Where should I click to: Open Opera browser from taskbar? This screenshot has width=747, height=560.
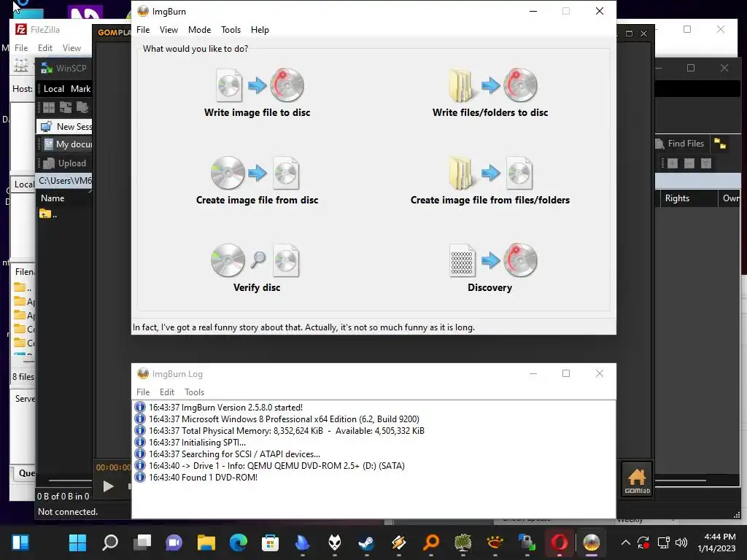pyautogui.click(x=559, y=542)
